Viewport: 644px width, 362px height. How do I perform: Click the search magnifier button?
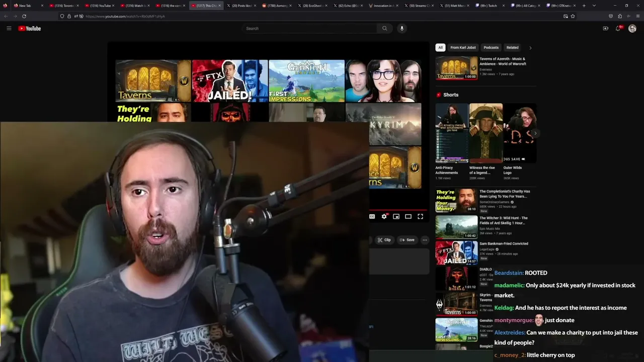pos(385,28)
